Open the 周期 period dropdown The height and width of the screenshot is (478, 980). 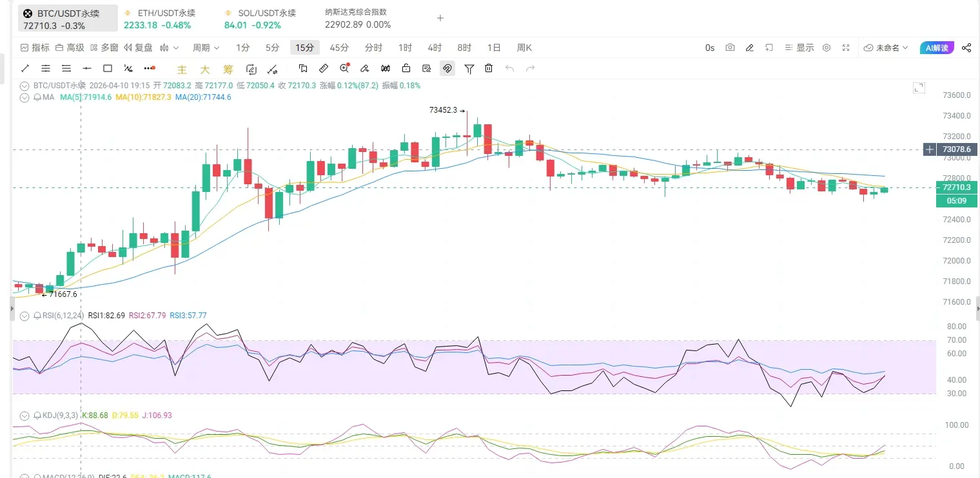(206, 48)
